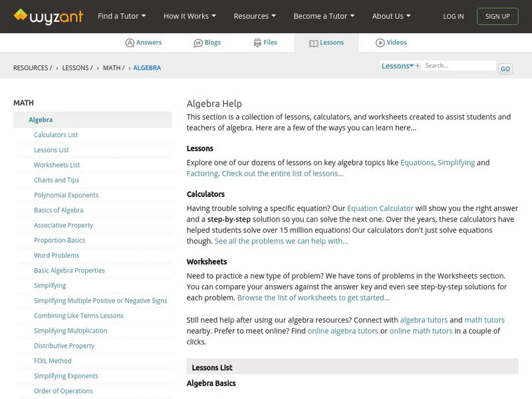Open the Videos play icon
Viewport: 532px width, 399px height.
[380, 43]
